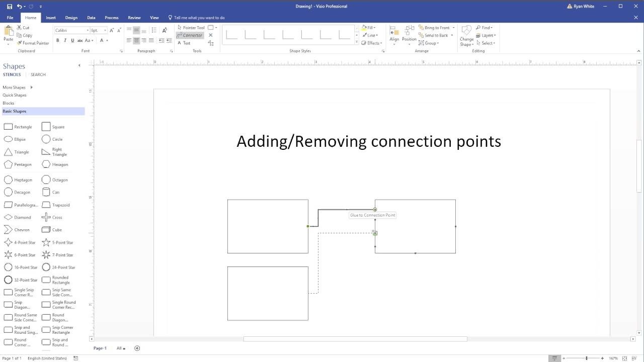
Task: Choose the Triangle stencil shape
Action: [x=17, y=152]
